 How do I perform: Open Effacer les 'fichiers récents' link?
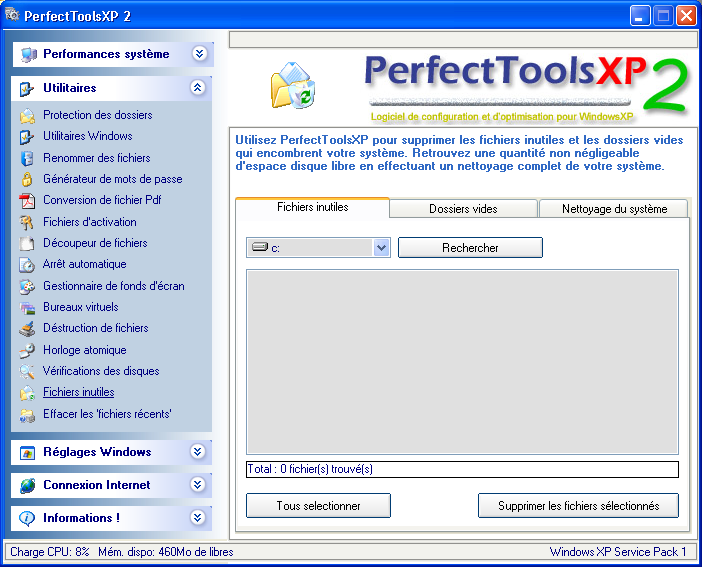tap(107, 414)
